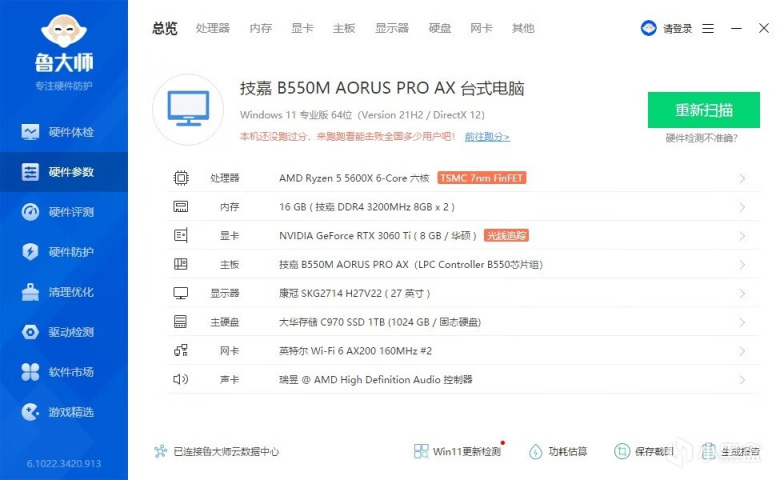The width and height of the screenshot is (784, 480).
Task: Click the motherboard icon
Action: (181, 264)
